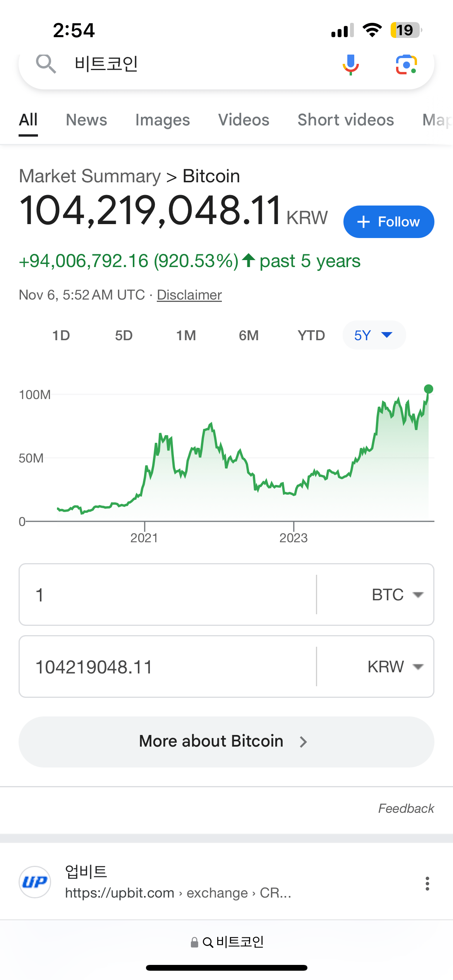Expand the 5Y range dropdown
The image size is (453, 980).
(374, 335)
